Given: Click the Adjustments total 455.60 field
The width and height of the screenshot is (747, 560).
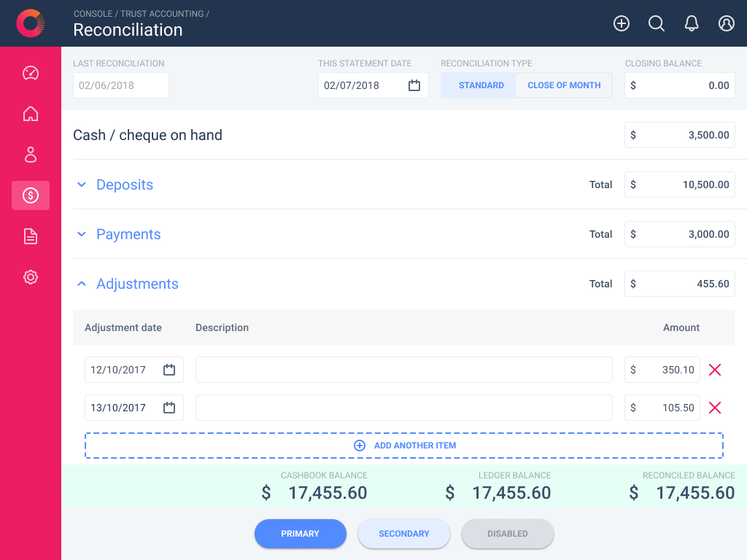Looking at the screenshot, I should (679, 284).
